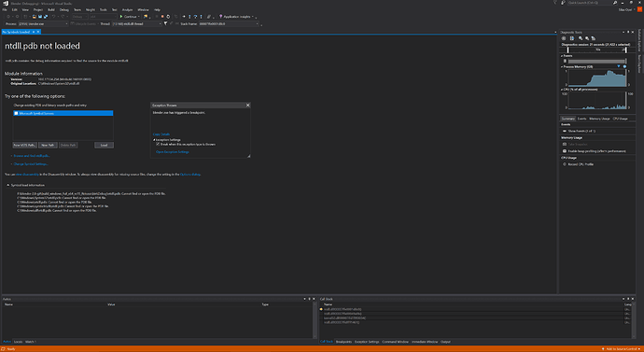The width and height of the screenshot is (644, 352).
Task: Click Zoom In icon in Diagnostic Tools
Action: [x=581, y=38]
